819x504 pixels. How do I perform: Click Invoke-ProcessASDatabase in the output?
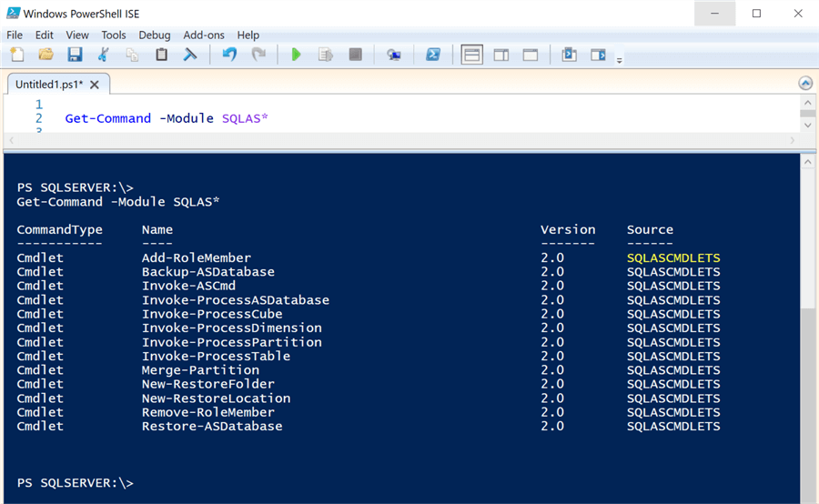[236, 300]
